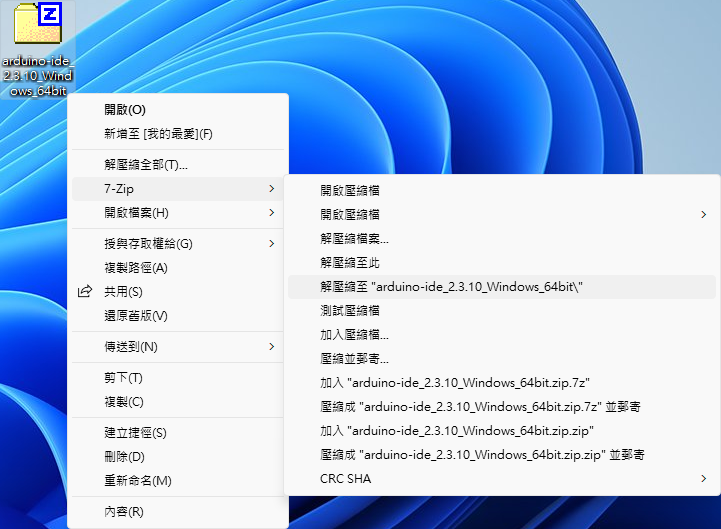Extract to "arduino-ide_2.3.10_Windows_64bit\" folder
This screenshot has width=721, height=529.
(502, 287)
